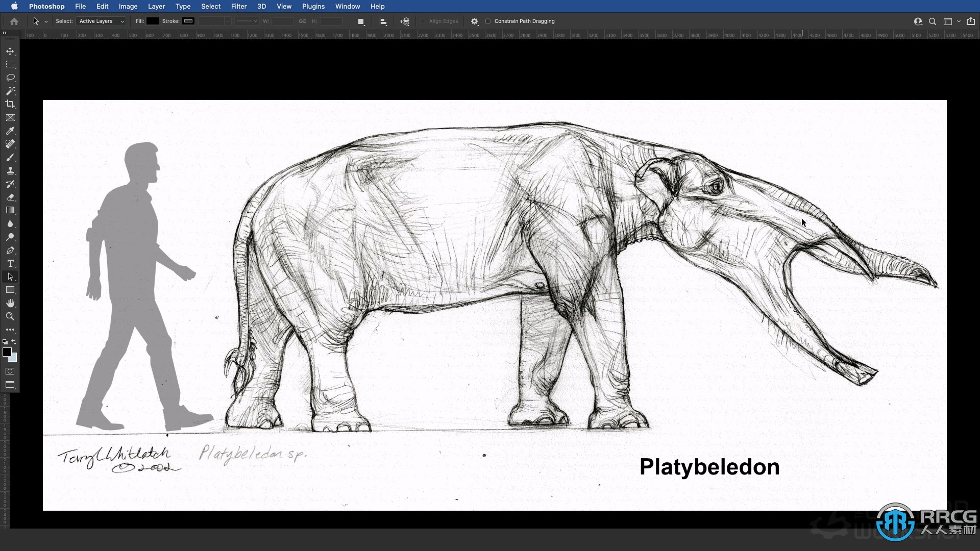This screenshot has width=980, height=551.
Task: Click the link width and height icon
Action: [x=303, y=21]
